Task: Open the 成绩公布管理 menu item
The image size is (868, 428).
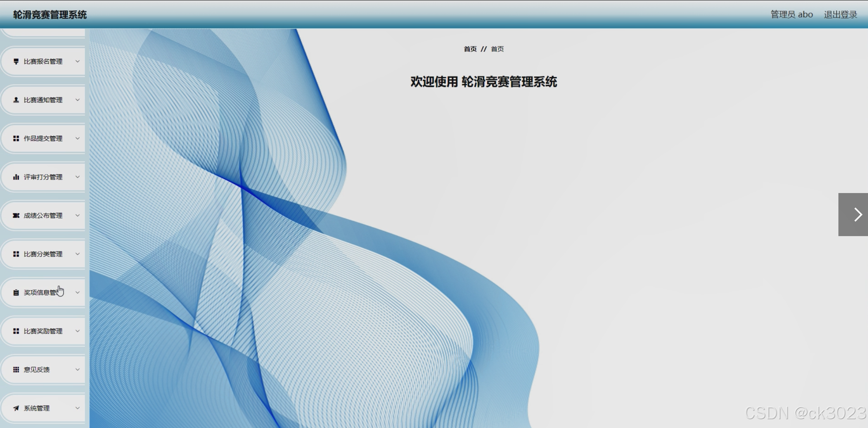Action: [x=43, y=215]
